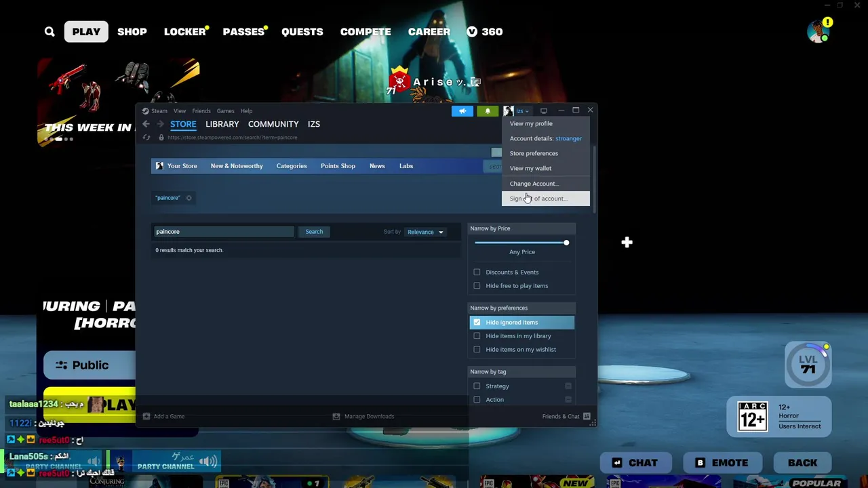
Task: Check the Strategy tag filter
Action: [x=477, y=386]
